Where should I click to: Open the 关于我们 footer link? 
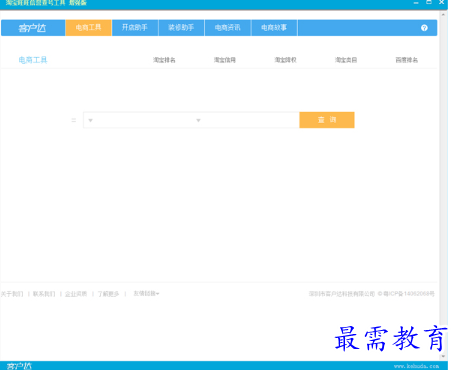12,294
